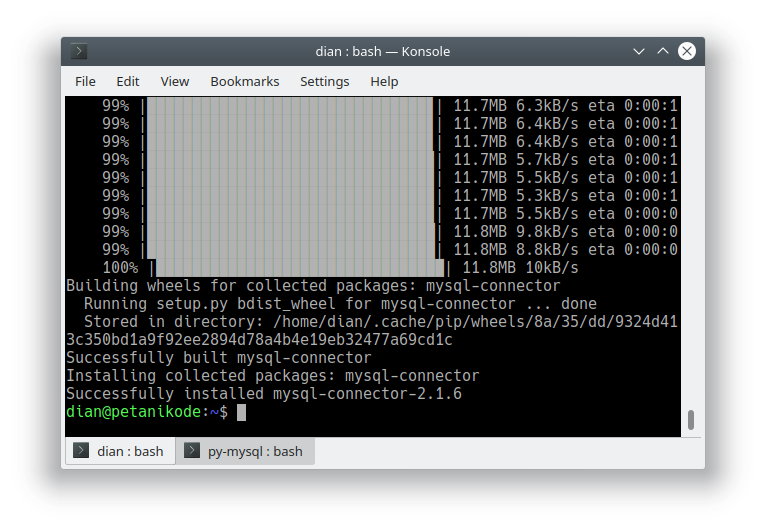
Task: Switch to the py-mysql : bash tab
Action: [255, 451]
